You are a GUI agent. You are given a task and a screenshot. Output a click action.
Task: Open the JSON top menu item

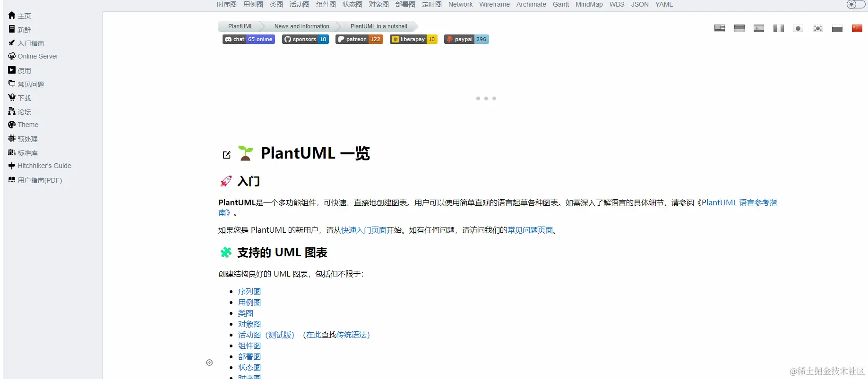(x=640, y=4)
